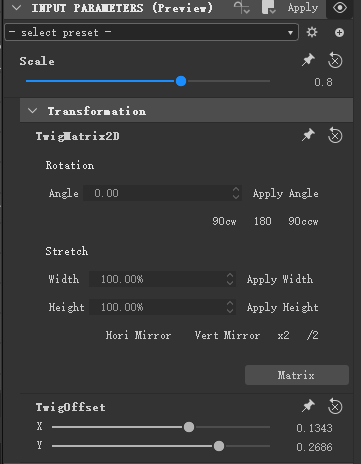The width and height of the screenshot is (361, 464).
Task: Rotate 90cw
Action: pos(224,221)
